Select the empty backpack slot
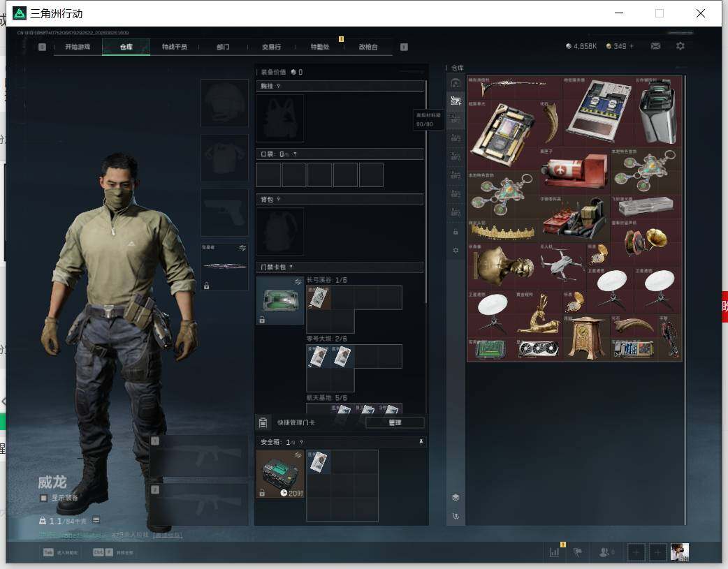 (280, 231)
